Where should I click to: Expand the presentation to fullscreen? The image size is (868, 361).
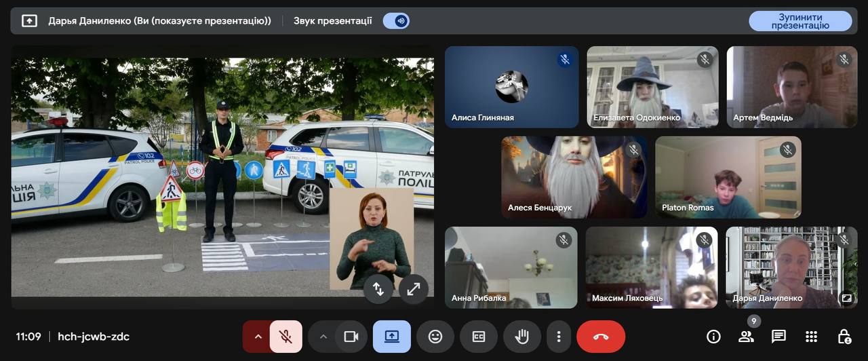click(x=413, y=289)
